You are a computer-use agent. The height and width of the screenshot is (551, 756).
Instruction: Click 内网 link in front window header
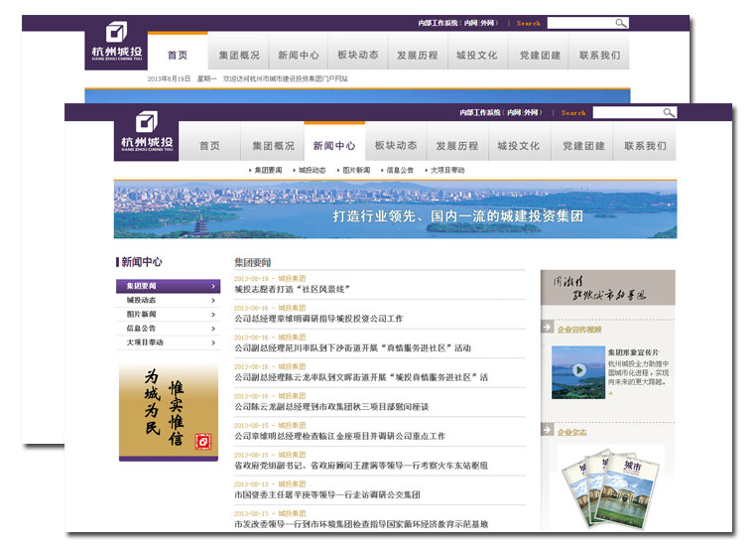pyautogui.click(x=514, y=113)
